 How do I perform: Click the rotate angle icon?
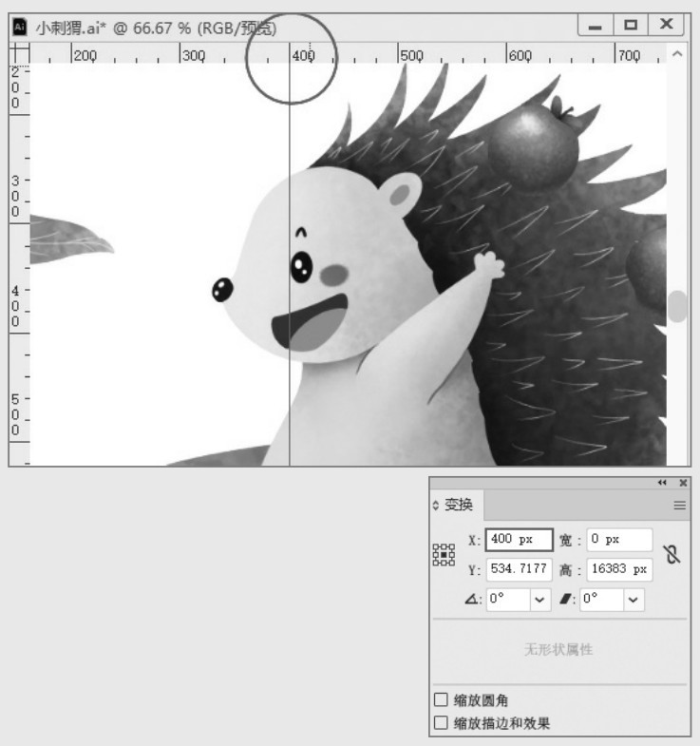click(x=473, y=601)
